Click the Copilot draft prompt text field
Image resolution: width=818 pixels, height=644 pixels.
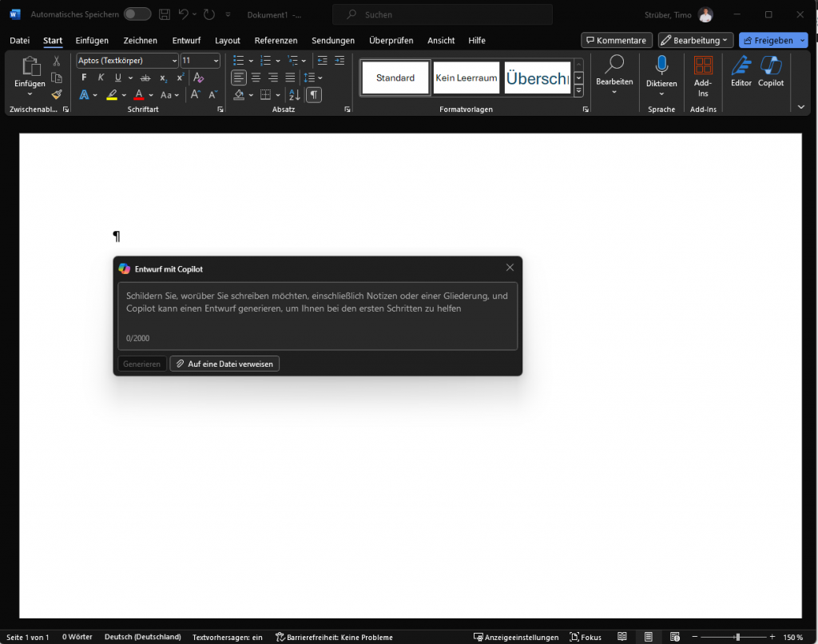coord(317,314)
